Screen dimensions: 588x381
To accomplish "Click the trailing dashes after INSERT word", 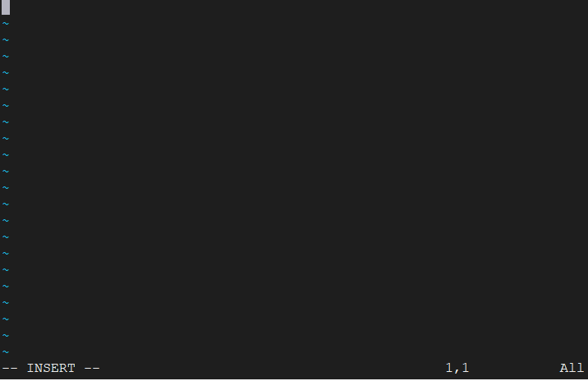I will point(92,368).
